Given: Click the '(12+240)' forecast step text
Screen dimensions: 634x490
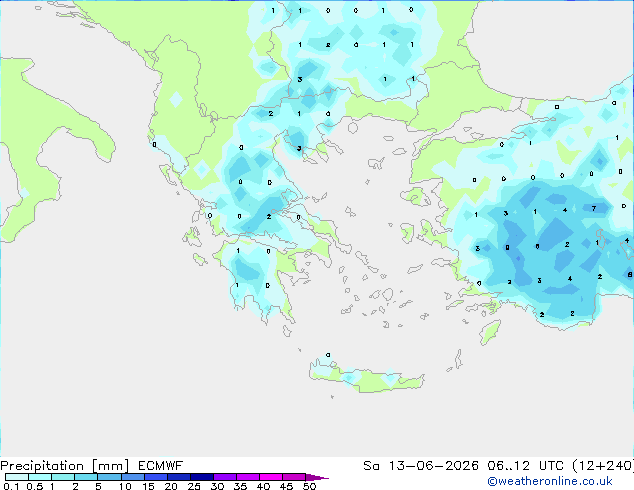Looking at the screenshot, I should click(x=602, y=466).
